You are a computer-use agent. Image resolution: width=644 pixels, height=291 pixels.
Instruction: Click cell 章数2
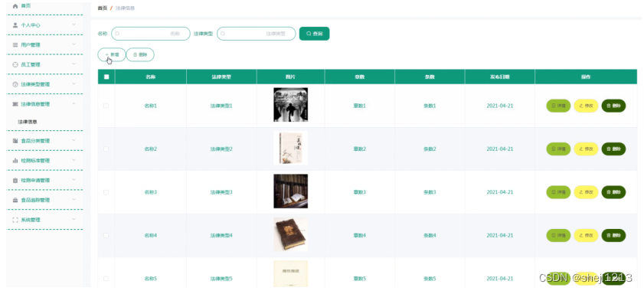click(360, 149)
